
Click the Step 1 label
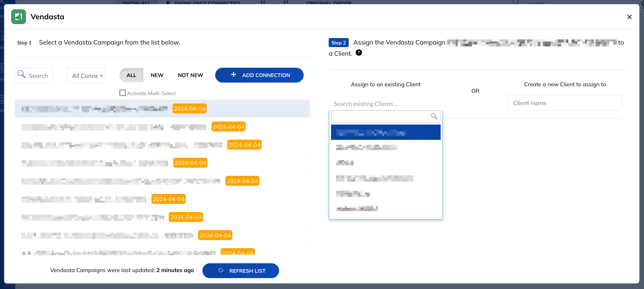(x=24, y=43)
